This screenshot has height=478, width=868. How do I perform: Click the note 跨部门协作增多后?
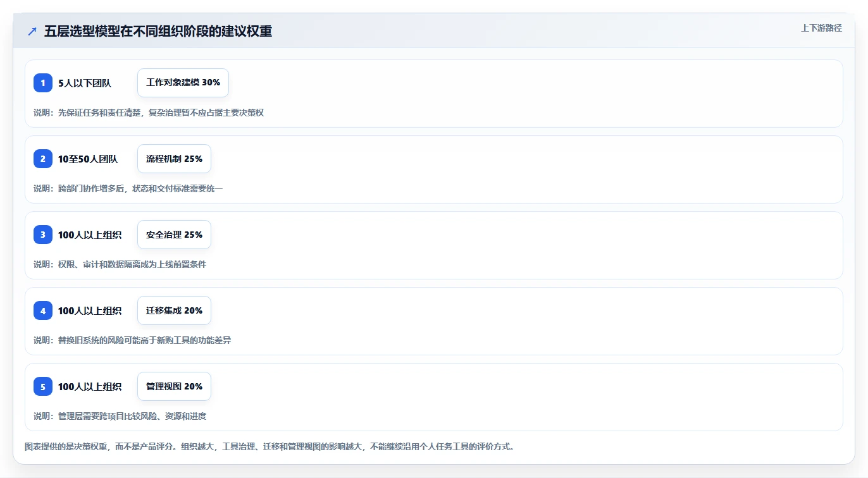pos(128,188)
